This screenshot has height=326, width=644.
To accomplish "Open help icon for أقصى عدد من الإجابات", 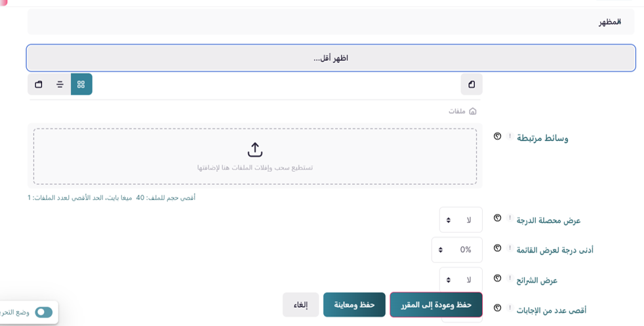I will (497, 308).
